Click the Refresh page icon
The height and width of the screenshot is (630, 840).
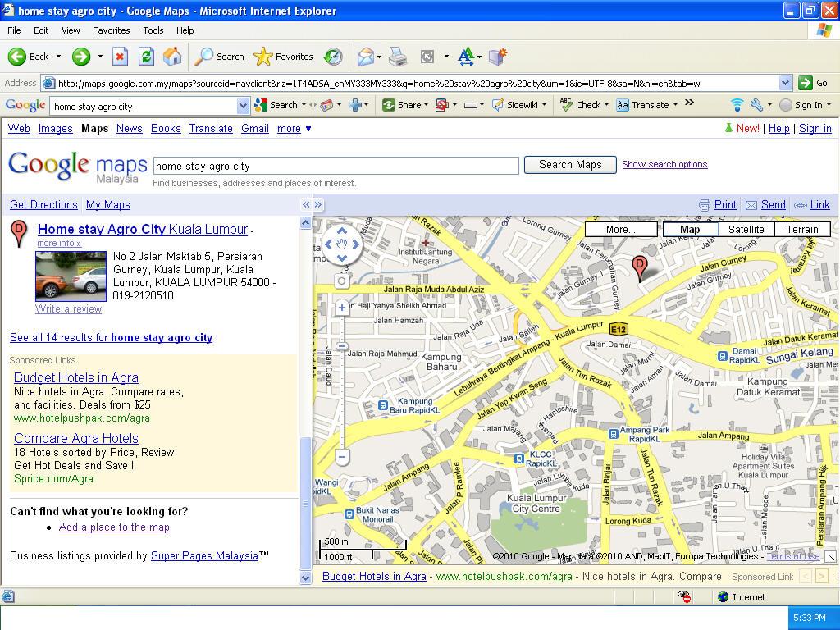[146, 57]
